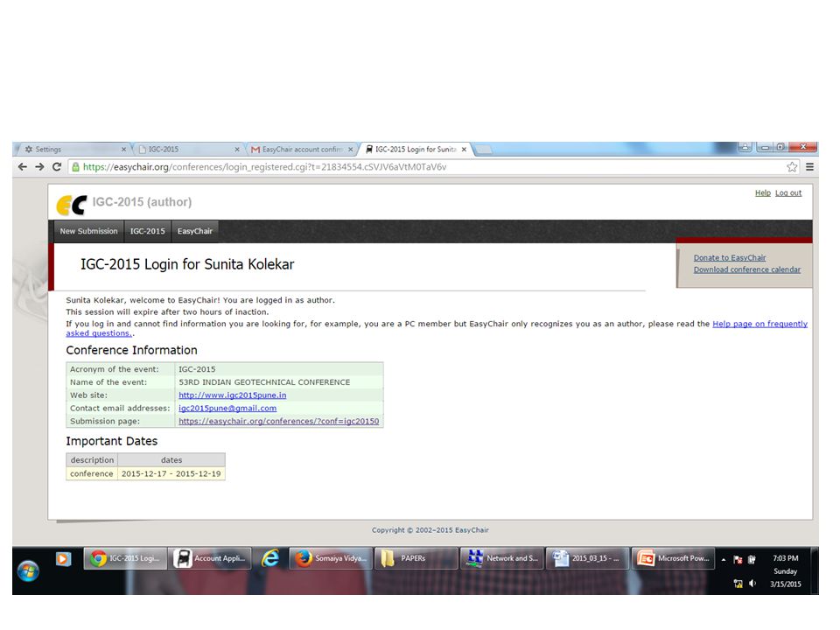Open Chrome IGC-2015 Login taskbar item
This screenshot has height=630, width=840.
(125, 559)
